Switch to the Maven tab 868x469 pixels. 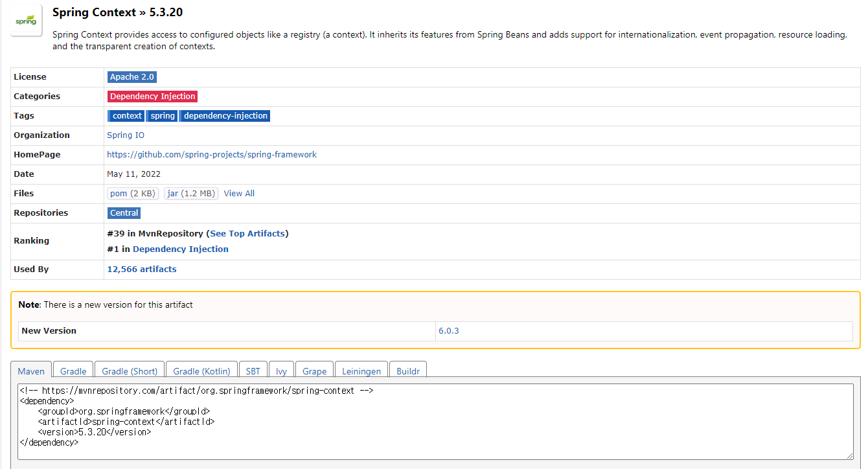[31, 371]
